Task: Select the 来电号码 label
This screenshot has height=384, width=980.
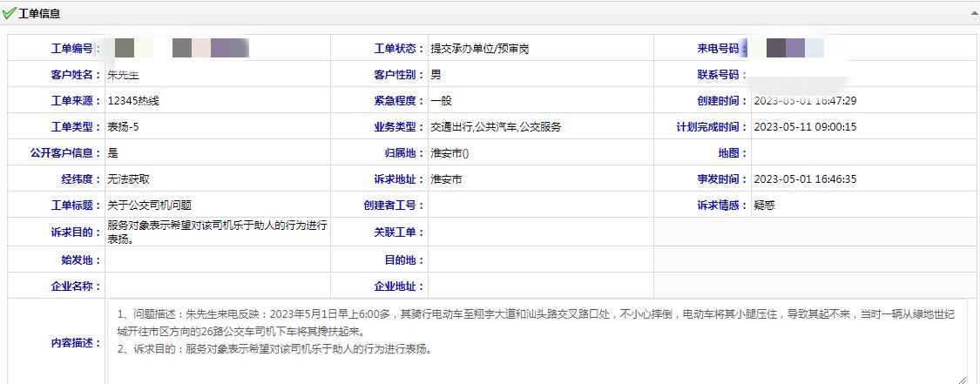Action: point(722,49)
